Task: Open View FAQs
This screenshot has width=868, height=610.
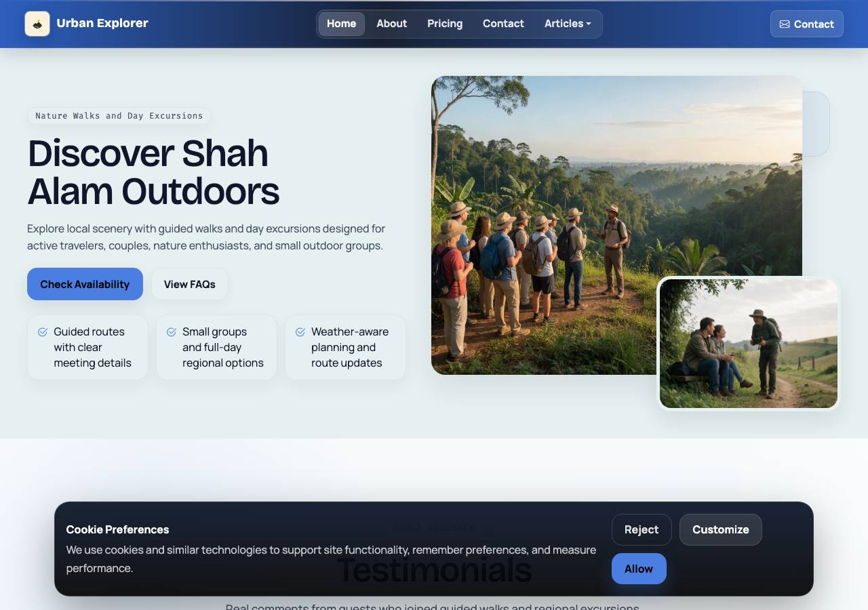Action: click(190, 284)
